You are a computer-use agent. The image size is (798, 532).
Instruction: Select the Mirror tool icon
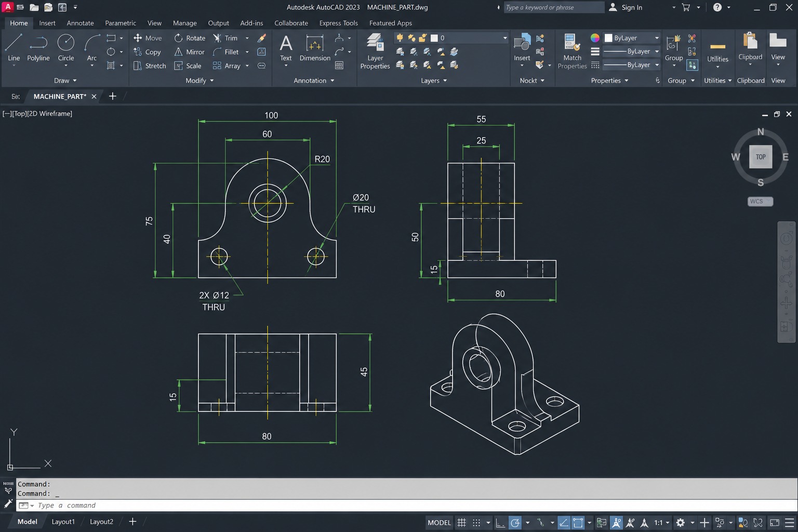click(x=178, y=52)
